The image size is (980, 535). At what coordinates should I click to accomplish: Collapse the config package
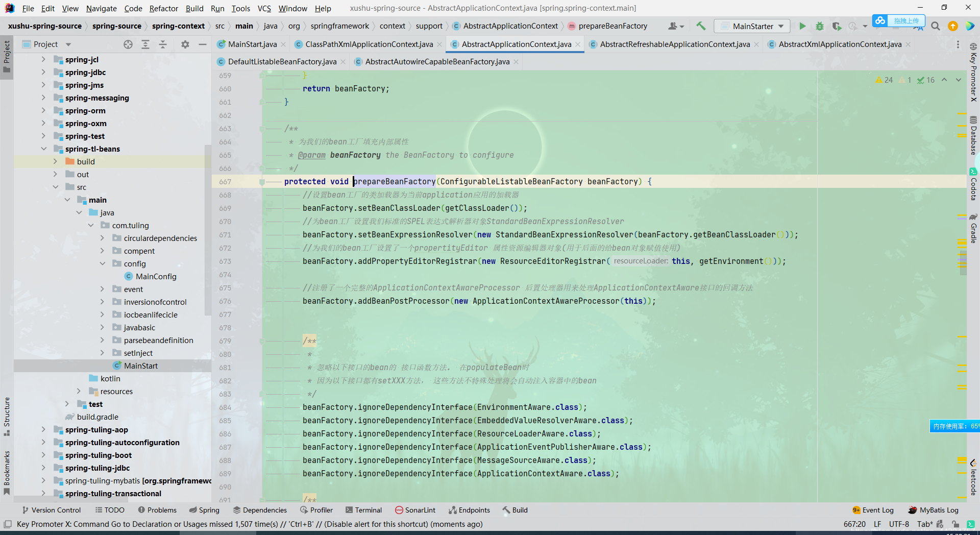(103, 264)
